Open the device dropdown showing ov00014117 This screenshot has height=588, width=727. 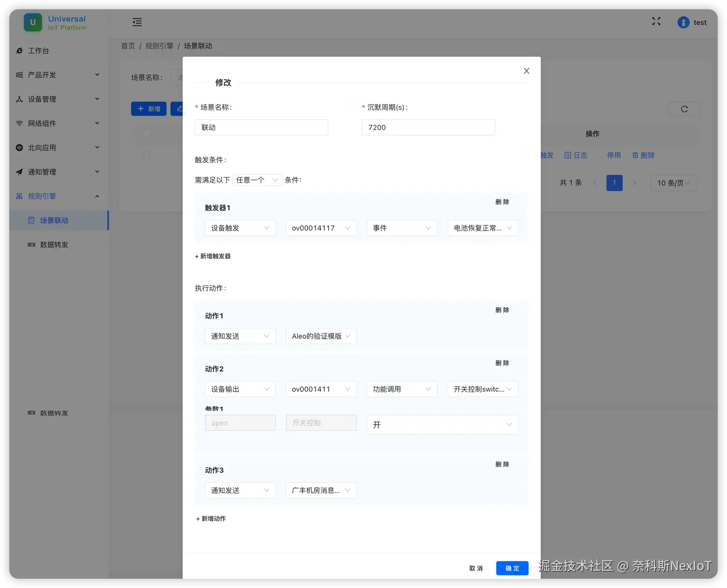(321, 228)
